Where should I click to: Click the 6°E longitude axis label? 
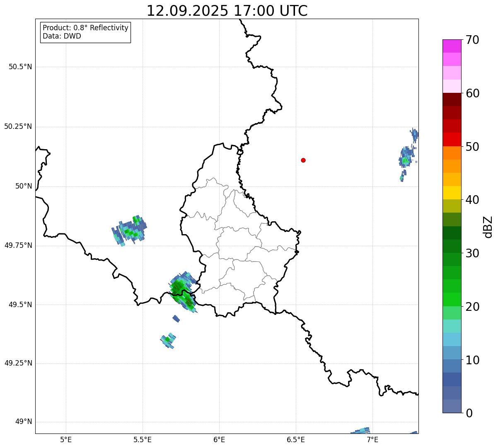click(x=219, y=439)
